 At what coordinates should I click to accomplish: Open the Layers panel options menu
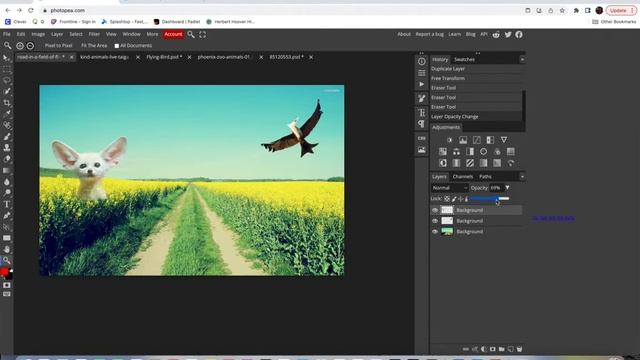coord(522,177)
